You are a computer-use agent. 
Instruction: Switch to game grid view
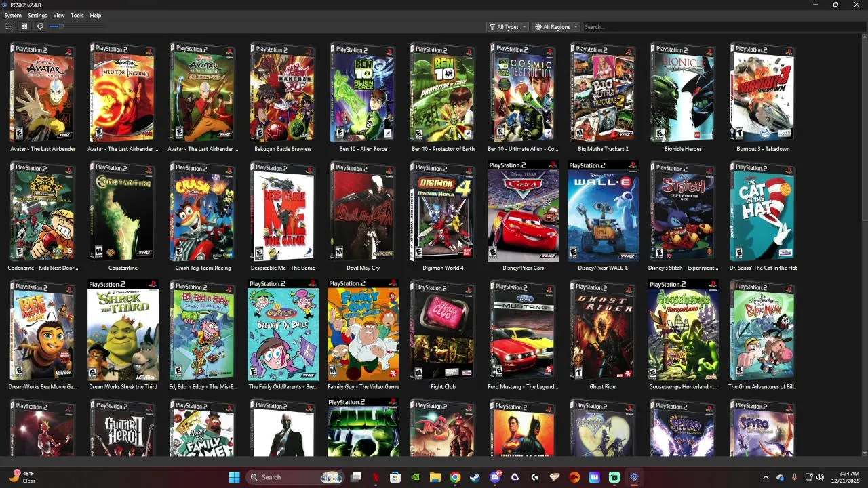pos(24,26)
